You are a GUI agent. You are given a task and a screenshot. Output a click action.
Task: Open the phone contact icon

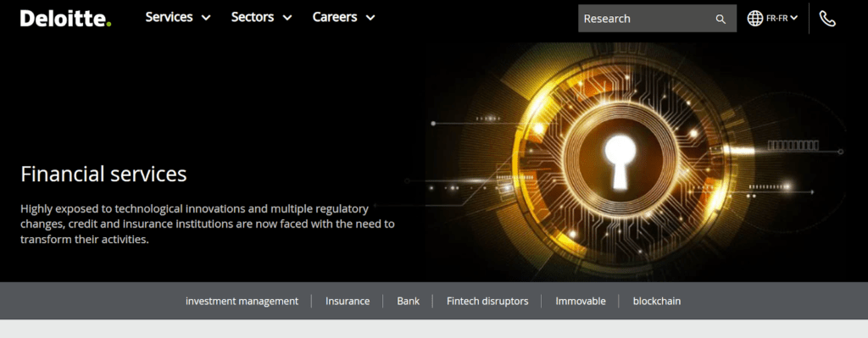[827, 19]
